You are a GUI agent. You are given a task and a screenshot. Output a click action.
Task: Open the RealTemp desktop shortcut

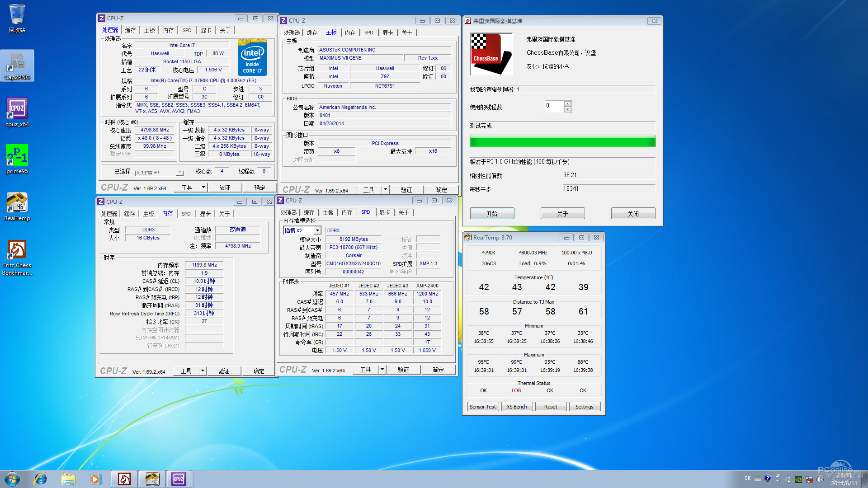point(17,206)
